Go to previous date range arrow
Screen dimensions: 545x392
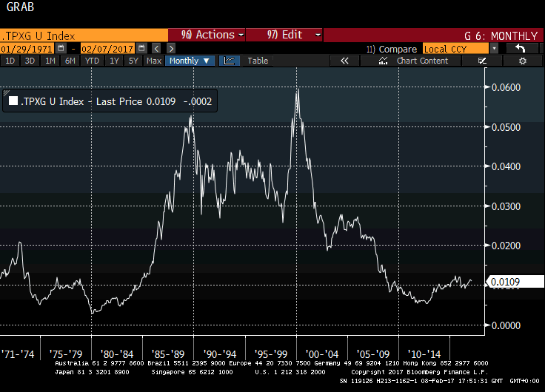click(x=156, y=48)
